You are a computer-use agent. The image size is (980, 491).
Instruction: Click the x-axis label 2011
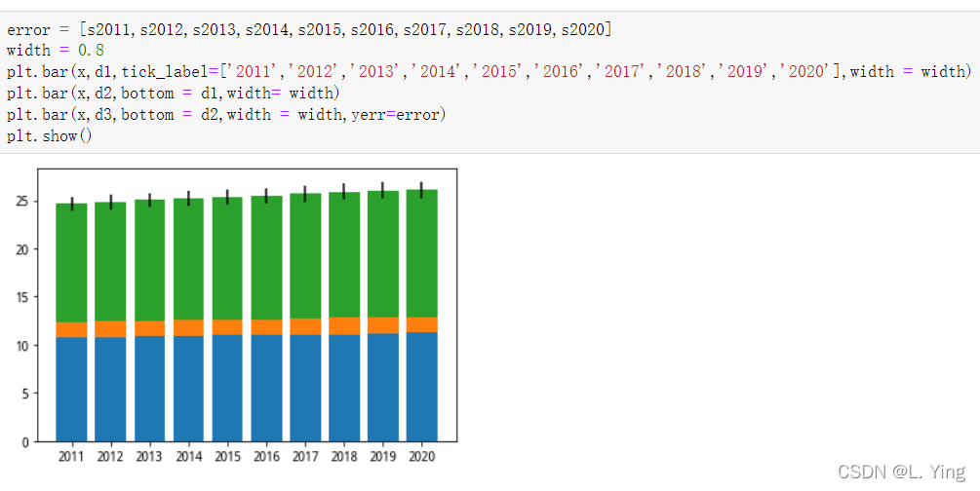click(x=71, y=457)
